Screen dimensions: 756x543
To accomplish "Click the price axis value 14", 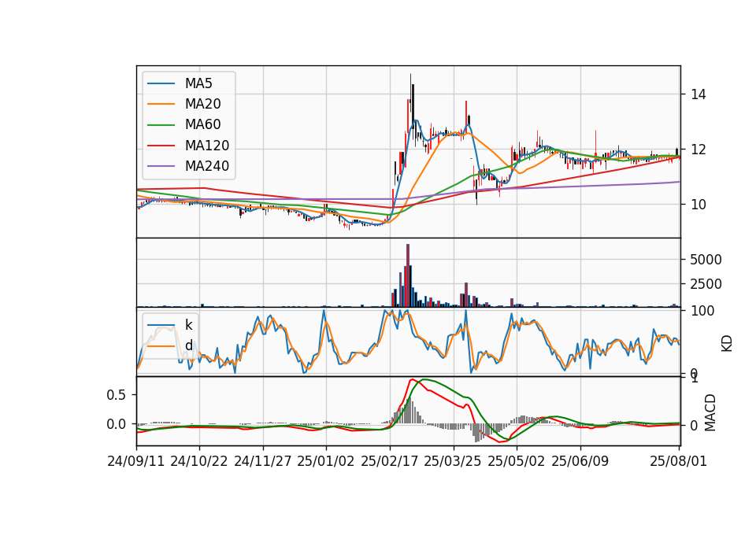I will coord(699,94).
